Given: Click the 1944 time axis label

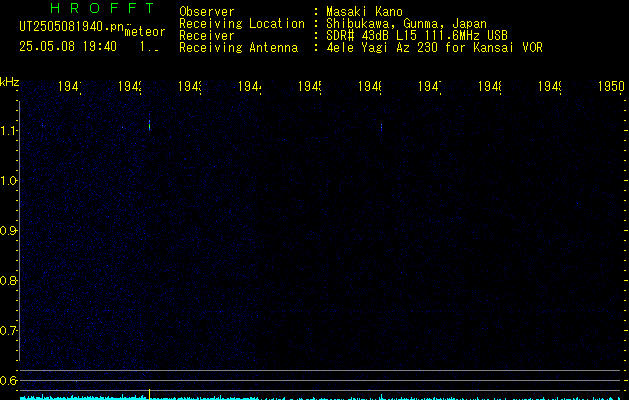Looking at the screenshot, I should pyautogui.click(x=250, y=87).
